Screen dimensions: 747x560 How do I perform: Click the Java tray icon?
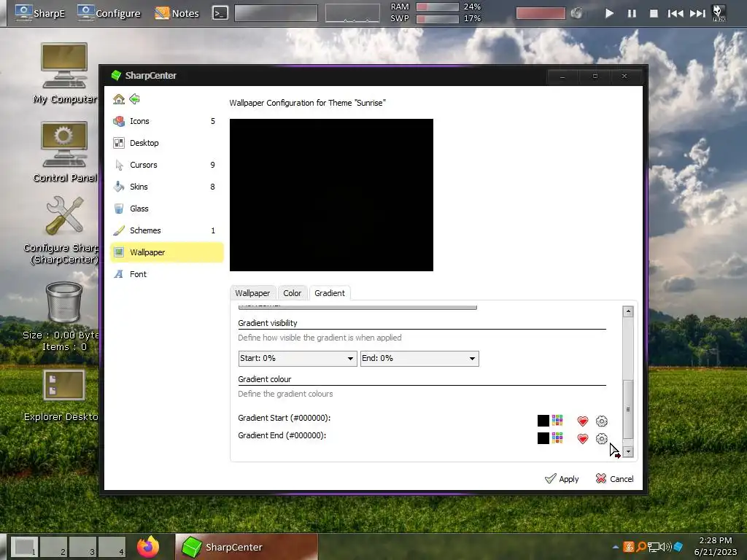point(628,547)
